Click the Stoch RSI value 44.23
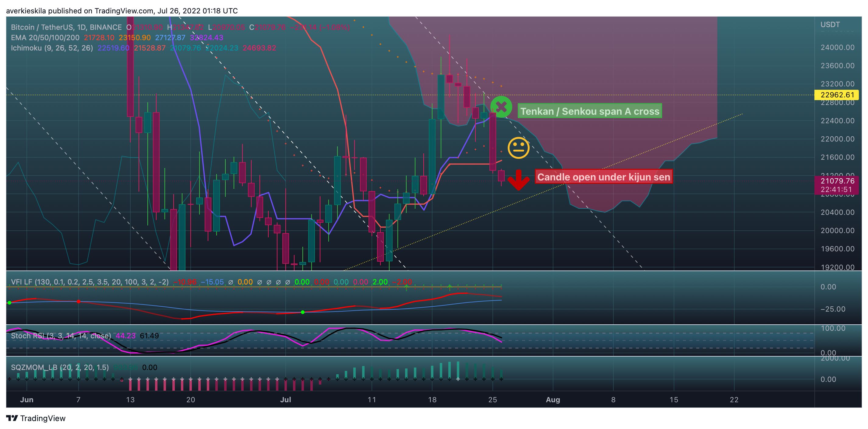868x429 pixels. pyautogui.click(x=126, y=336)
